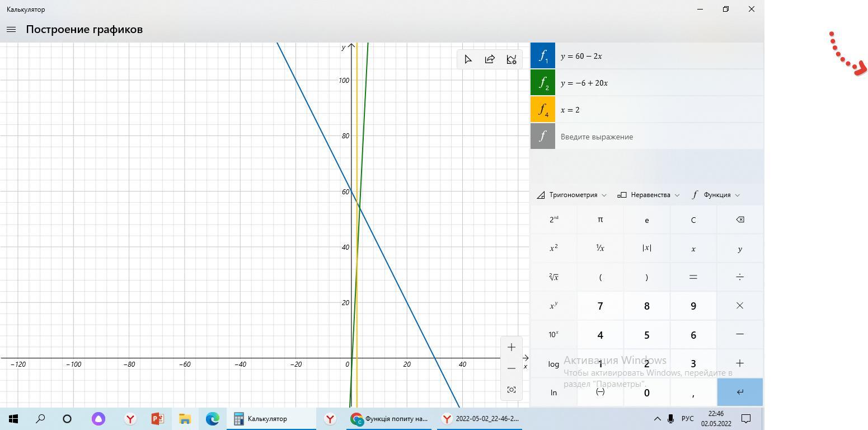The image size is (868, 430).
Task: Click the 10 to power x key
Action: (553, 334)
